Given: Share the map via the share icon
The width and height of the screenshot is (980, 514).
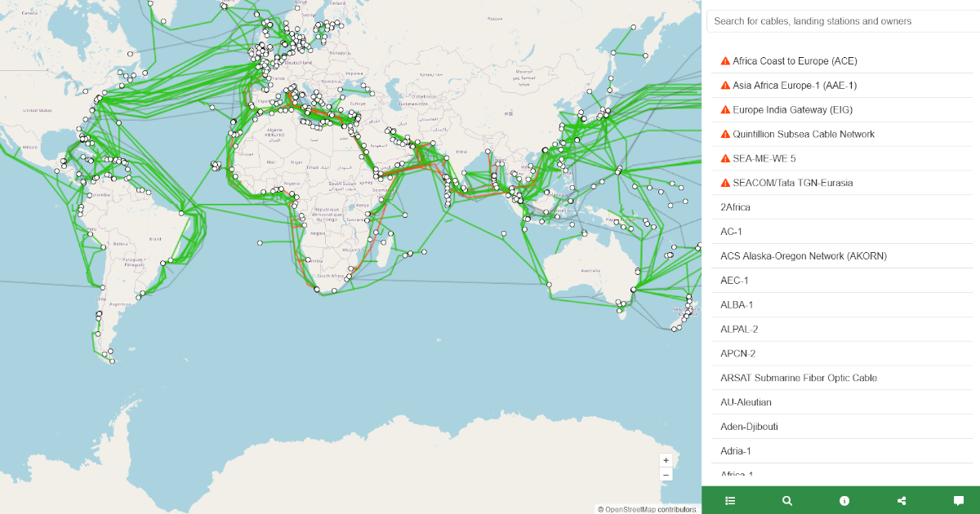Looking at the screenshot, I should tap(901, 500).
